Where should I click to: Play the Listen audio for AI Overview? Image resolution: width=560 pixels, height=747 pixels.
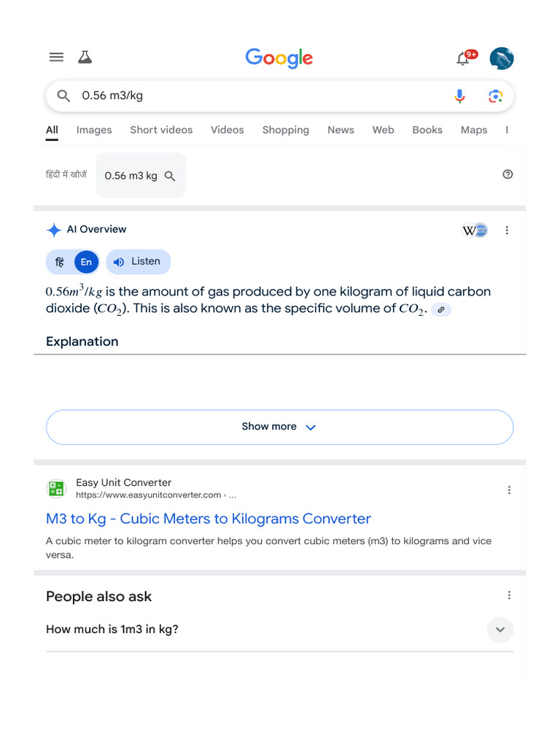coord(138,262)
